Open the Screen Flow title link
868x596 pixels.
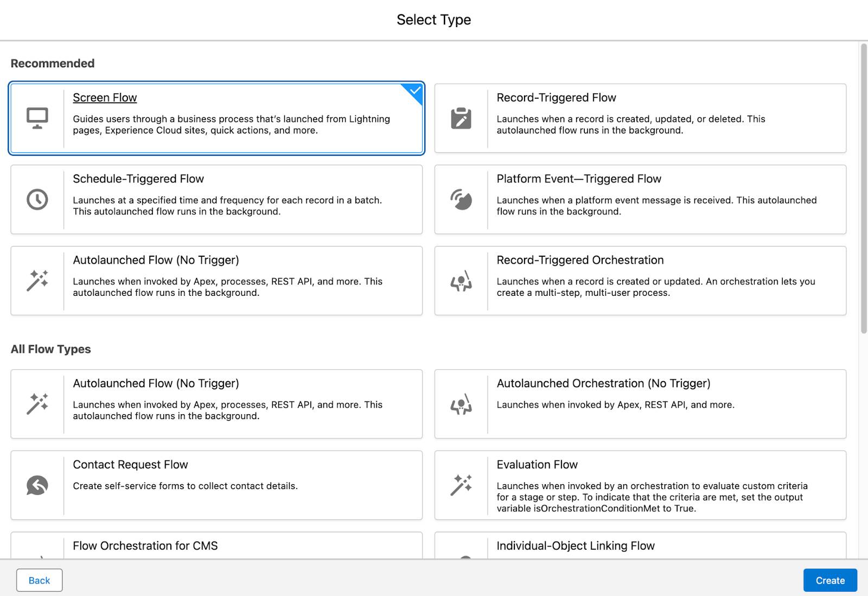click(105, 98)
